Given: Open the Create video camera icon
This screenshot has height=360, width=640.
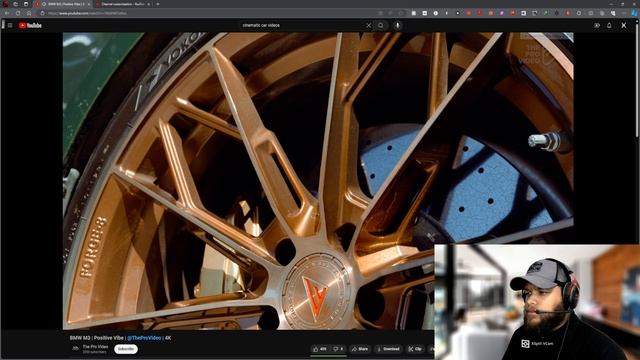Looking at the screenshot, I should tap(597, 25).
